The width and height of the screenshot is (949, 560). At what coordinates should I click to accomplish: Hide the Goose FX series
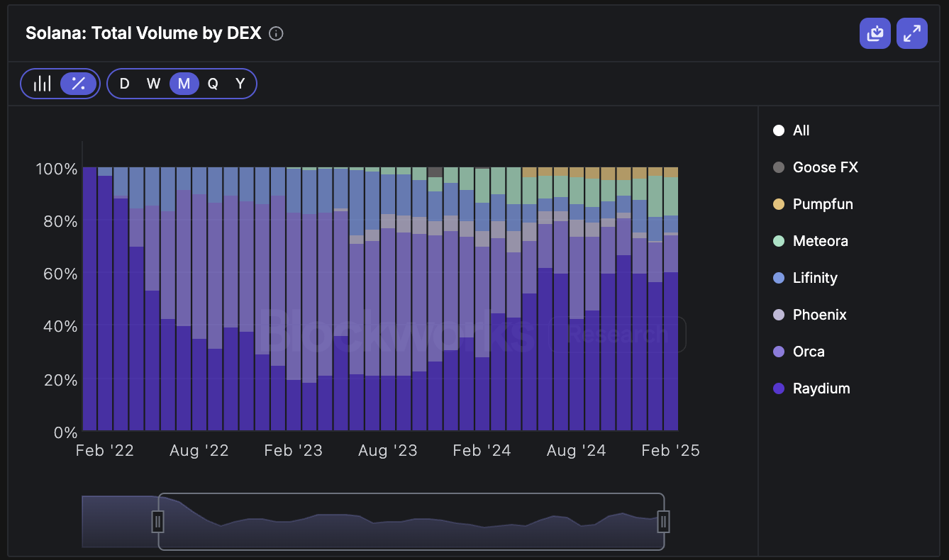(825, 167)
